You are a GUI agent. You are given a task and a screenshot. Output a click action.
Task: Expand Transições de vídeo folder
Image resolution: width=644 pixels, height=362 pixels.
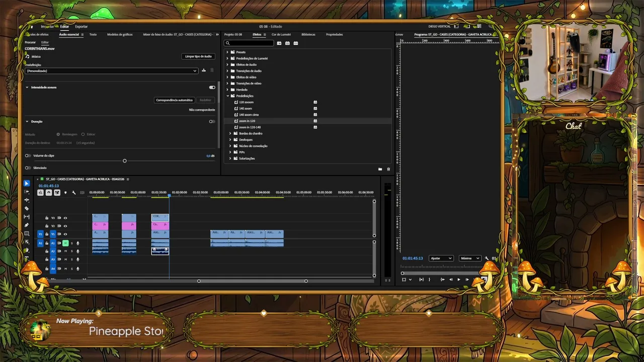tap(227, 83)
